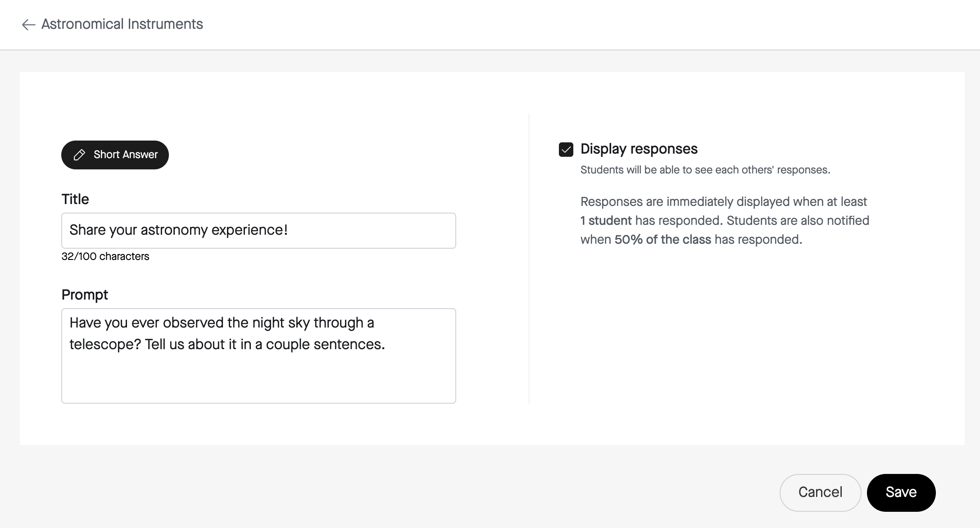Open Astronomical Instruments breadcrumb link
Screen dimensions: 980x528
click(x=122, y=24)
